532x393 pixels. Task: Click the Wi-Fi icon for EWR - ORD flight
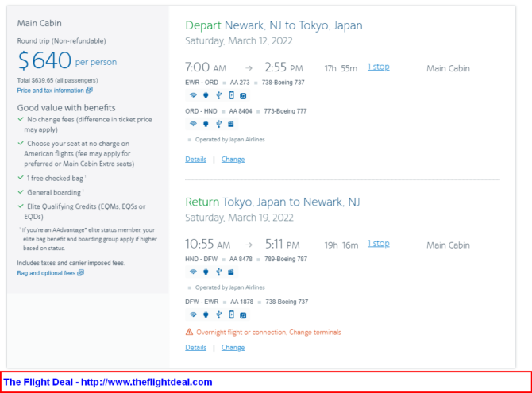(x=192, y=95)
